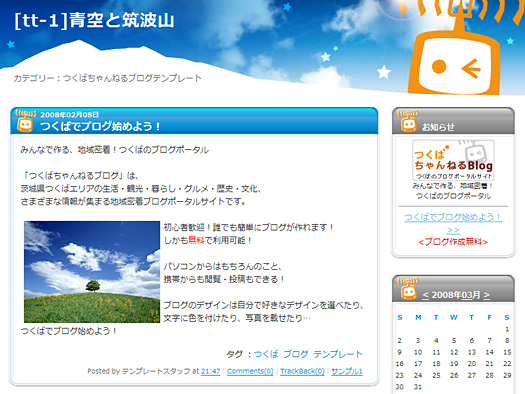Click the line みんなで作る、地域密着！つくばのブログポータル in post
The width and height of the screenshot is (525, 394).
[x=115, y=150]
